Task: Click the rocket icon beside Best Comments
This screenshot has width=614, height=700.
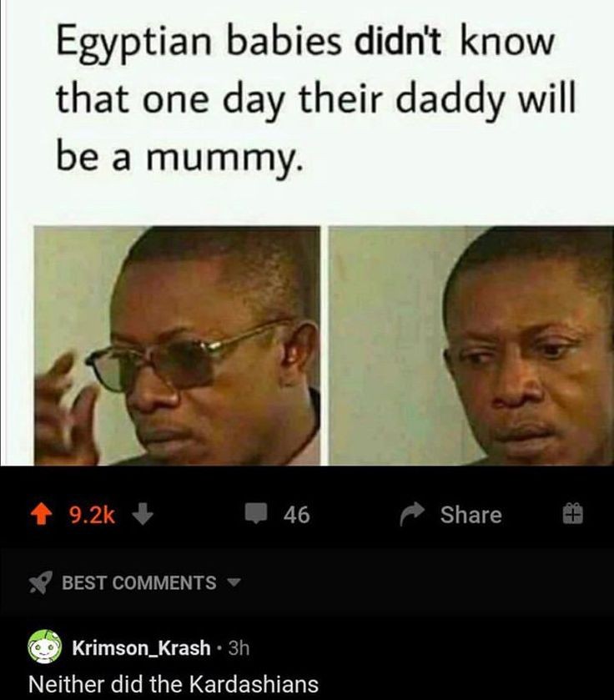Action: pos(41,582)
